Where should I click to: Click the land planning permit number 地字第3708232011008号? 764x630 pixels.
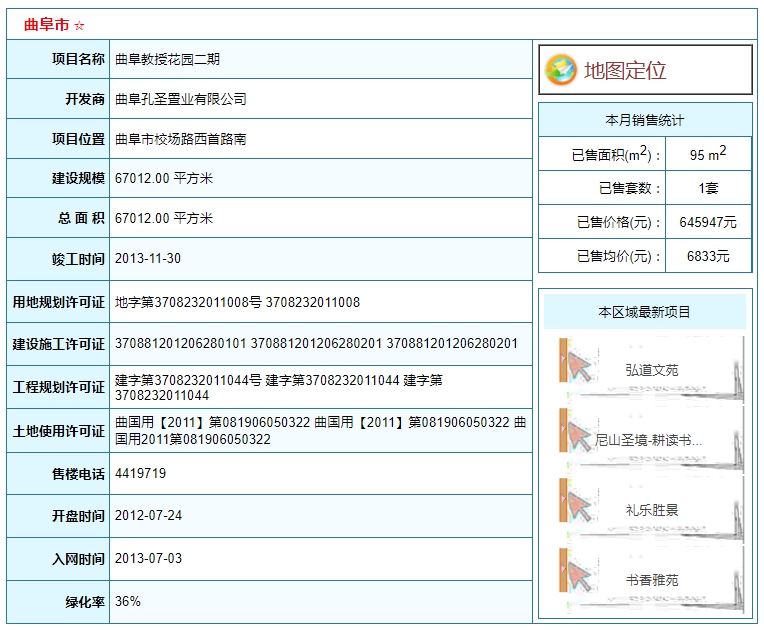(188, 303)
